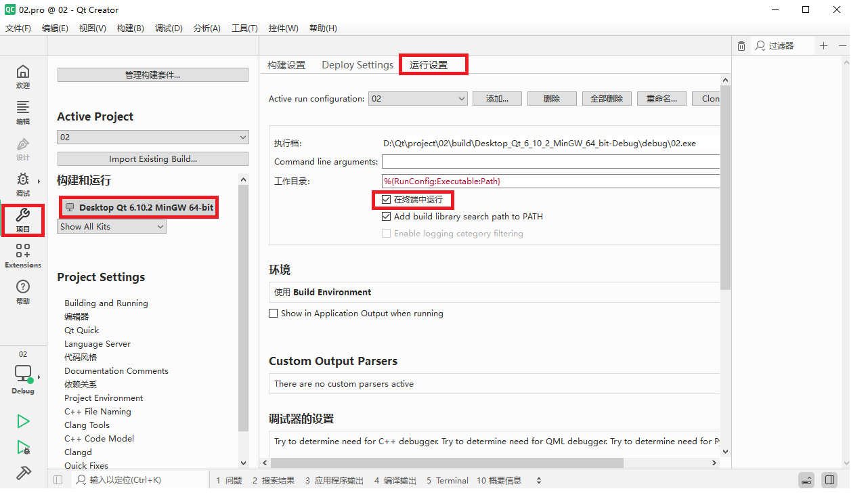Screen dimensions: 868x493
Task: Switch to Debug (调试) mode
Action: click(23, 184)
